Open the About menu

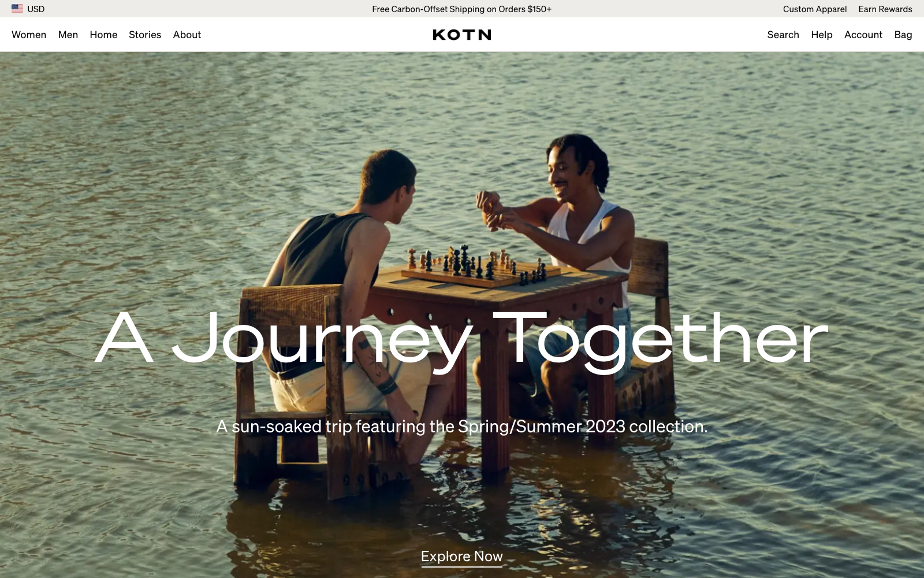coord(187,35)
